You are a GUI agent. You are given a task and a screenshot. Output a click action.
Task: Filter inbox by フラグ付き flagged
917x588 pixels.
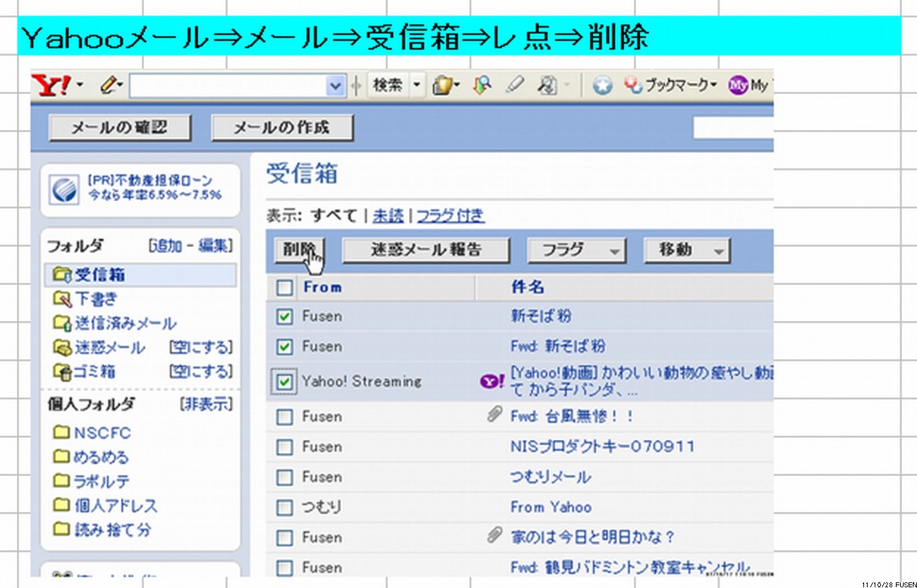450,216
